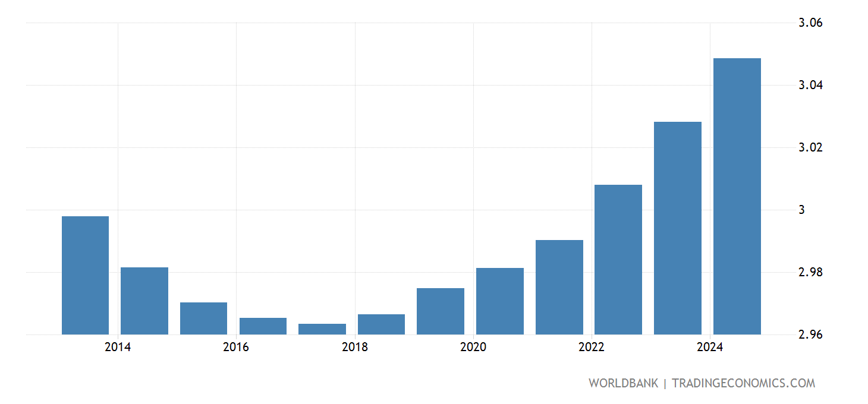Click the bar immediately right of the 2020 gridline
The image size is (868, 404).
(x=499, y=301)
